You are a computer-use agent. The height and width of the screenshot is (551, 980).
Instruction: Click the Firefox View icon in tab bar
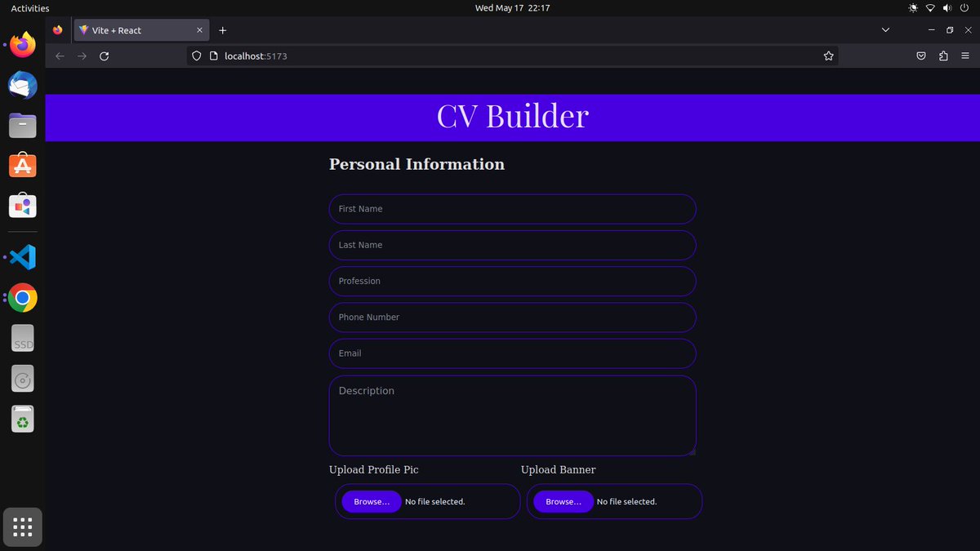point(57,30)
